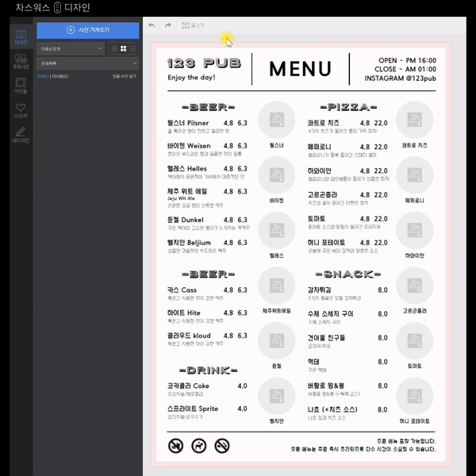Image resolution: width=476 pixels, height=476 pixels.
Task: Select the photo placeholder above 하와이안 label
Action: [415, 230]
